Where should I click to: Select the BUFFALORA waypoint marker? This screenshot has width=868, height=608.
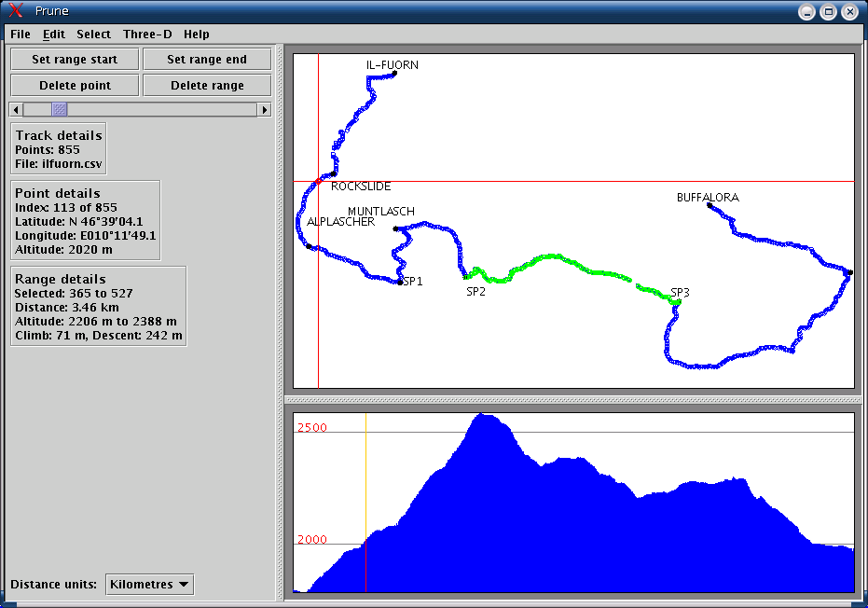(x=709, y=206)
